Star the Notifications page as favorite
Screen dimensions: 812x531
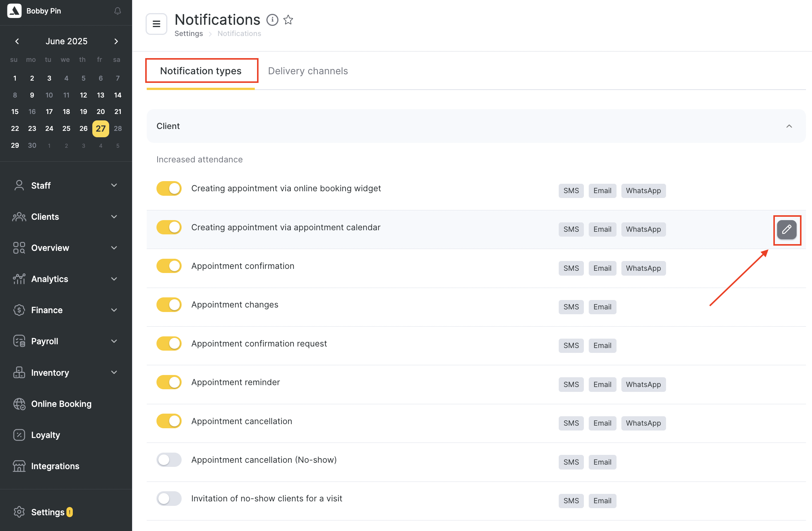click(288, 20)
